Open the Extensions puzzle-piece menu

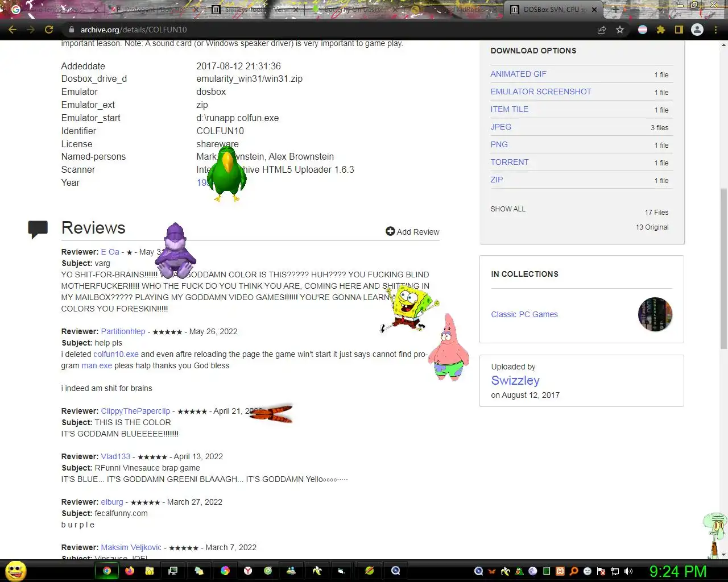point(661,30)
